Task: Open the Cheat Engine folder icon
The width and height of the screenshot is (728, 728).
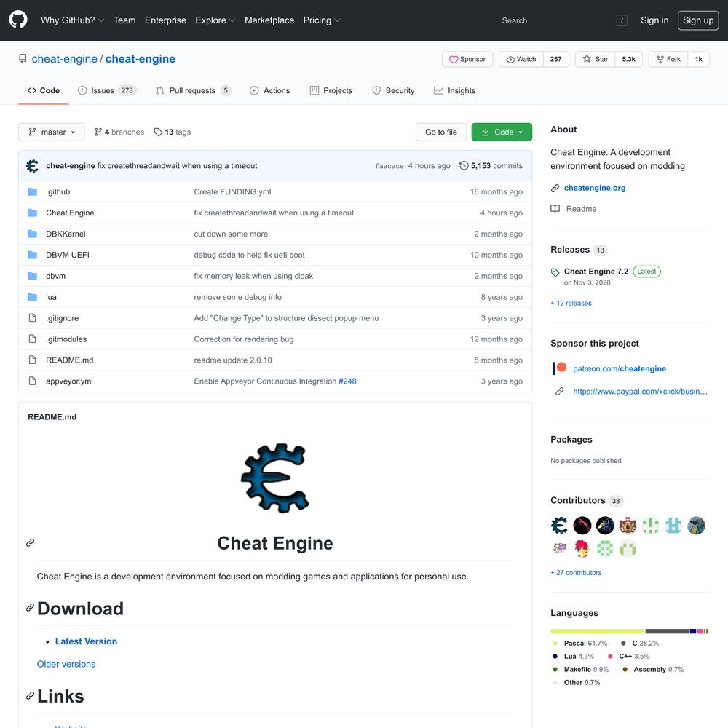Action: point(32,213)
